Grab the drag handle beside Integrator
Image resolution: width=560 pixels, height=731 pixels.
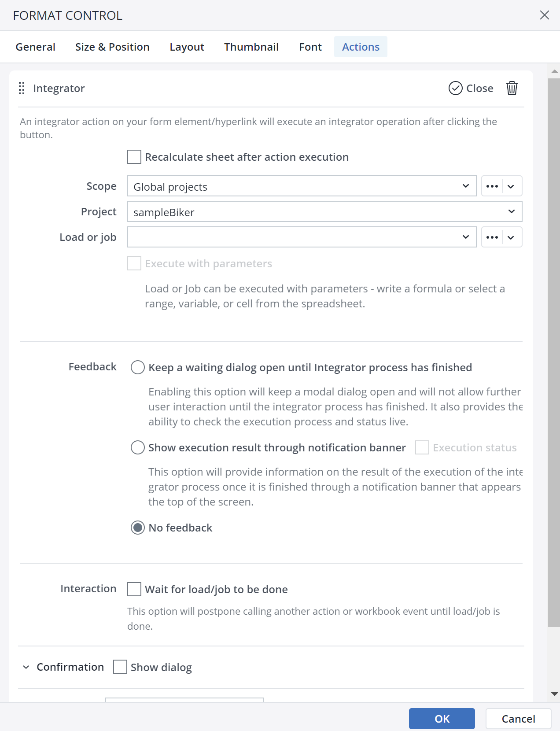point(21,88)
